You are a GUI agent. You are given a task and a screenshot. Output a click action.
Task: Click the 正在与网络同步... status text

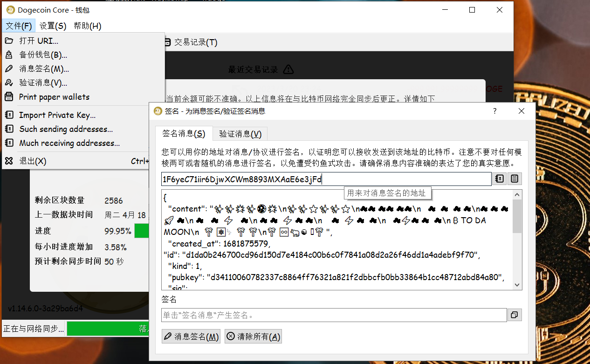point(34,329)
